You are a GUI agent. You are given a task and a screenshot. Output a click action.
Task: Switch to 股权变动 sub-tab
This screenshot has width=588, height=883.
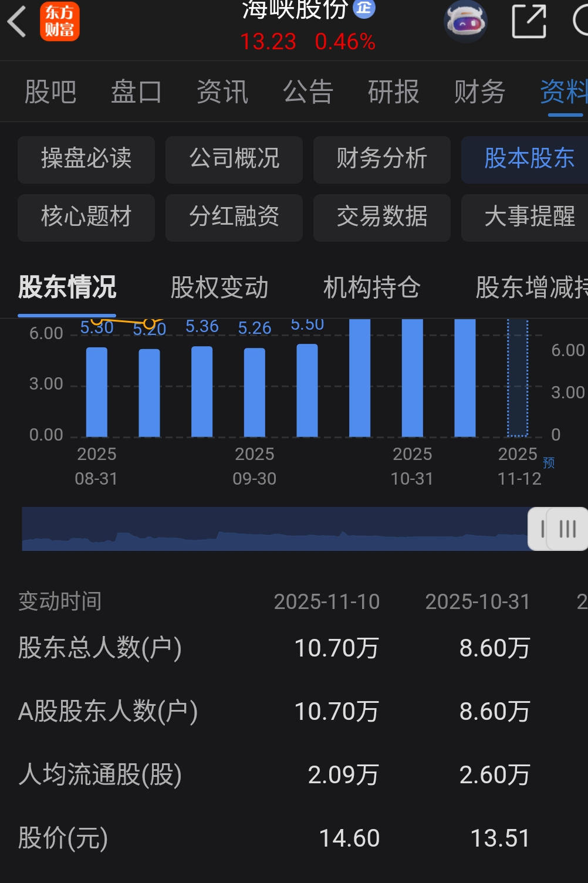219,287
